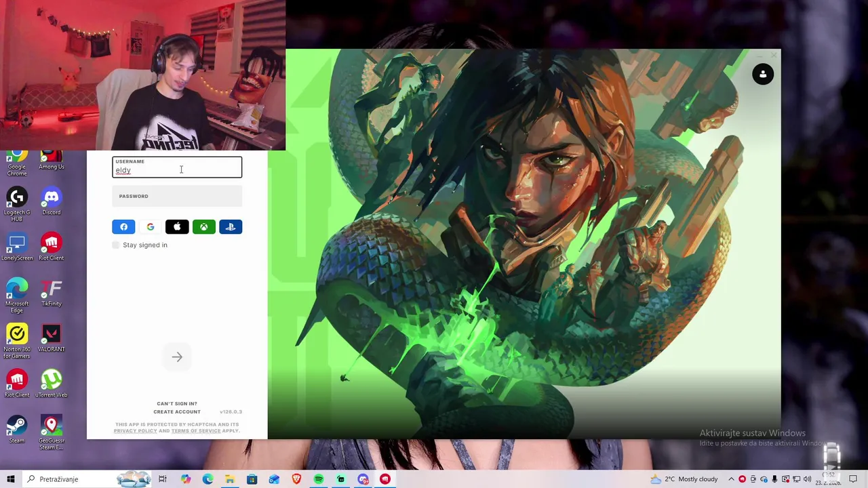Focus the Password input field
Screen dimensions: 868x488
click(x=177, y=197)
